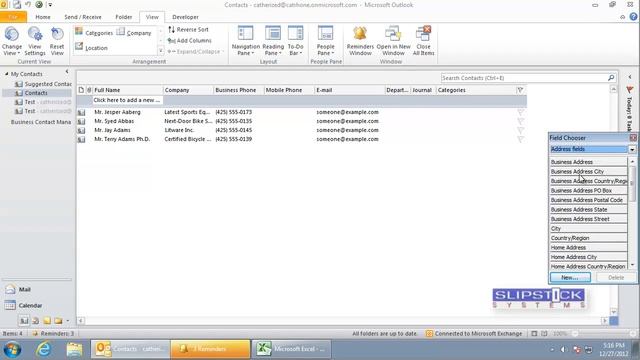The height and width of the screenshot is (360, 640).
Task: Switch to the Send / Receive tab
Action: click(83, 17)
